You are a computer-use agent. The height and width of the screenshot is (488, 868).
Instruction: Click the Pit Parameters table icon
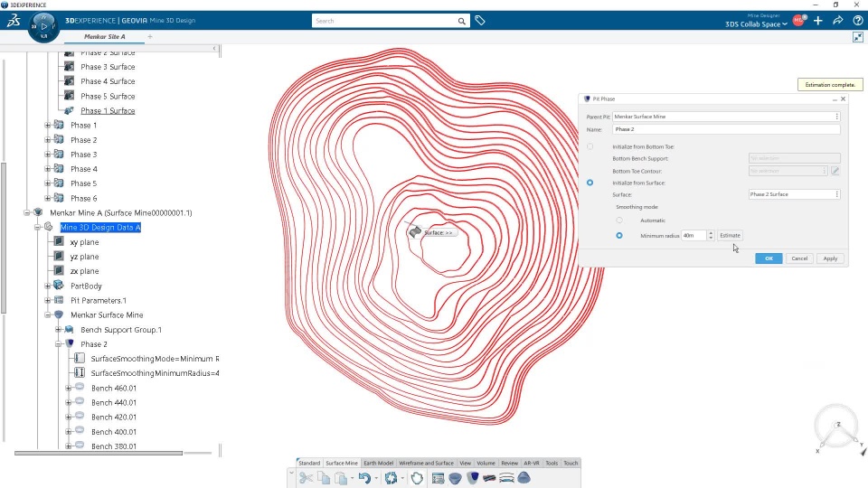(x=438, y=478)
